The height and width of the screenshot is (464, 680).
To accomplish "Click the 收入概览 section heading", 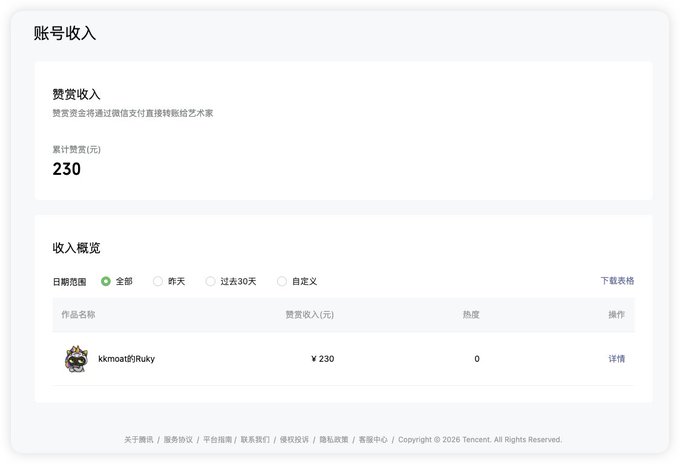I will point(76,248).
